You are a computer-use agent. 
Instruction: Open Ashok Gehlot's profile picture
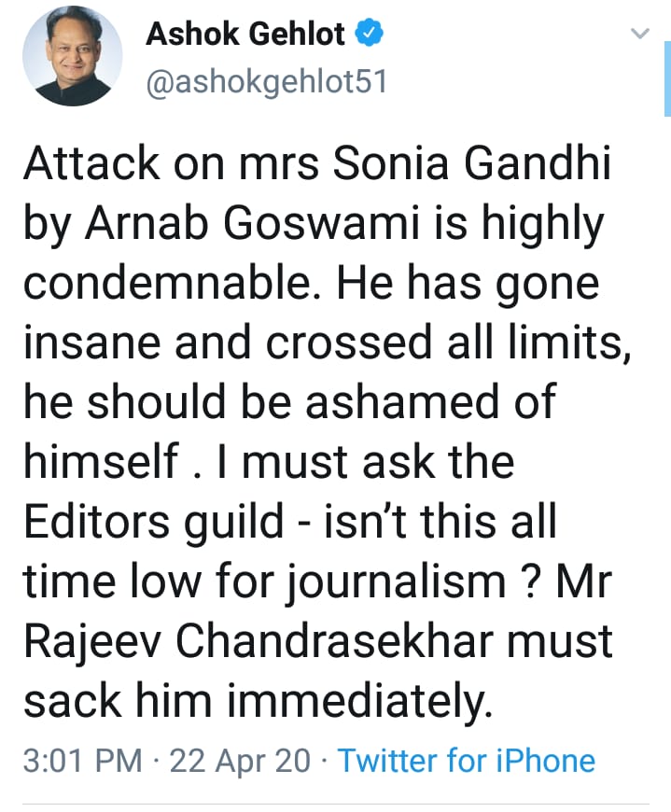(74, 61)
